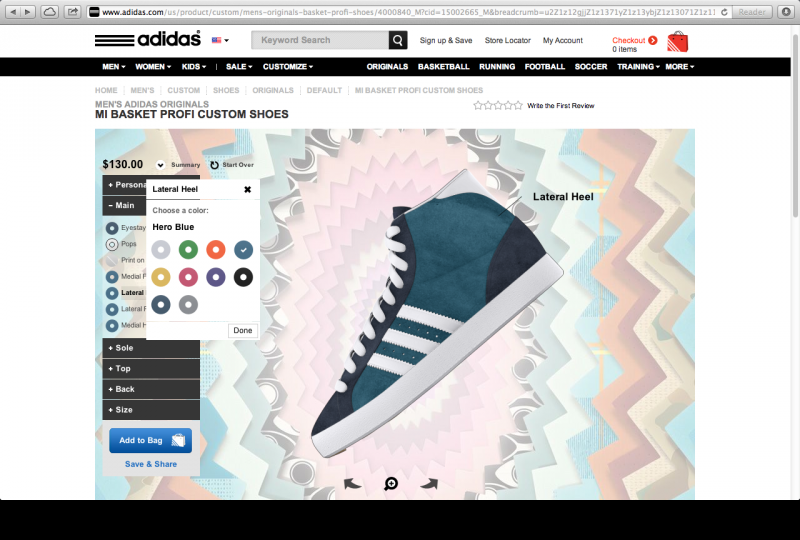
Task: Click the red shopping bag icon
Action: click(678, 42)
